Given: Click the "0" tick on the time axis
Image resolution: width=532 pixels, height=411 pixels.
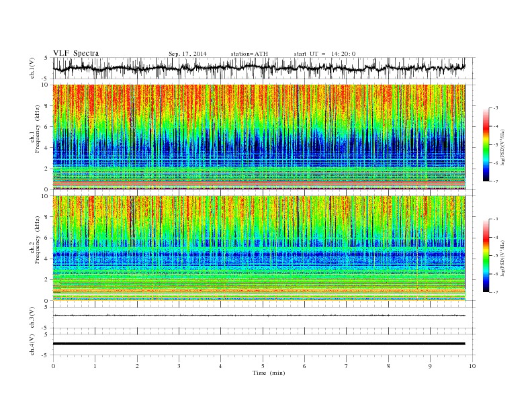Looking at the screenshot, I should (x=53, y=366).
